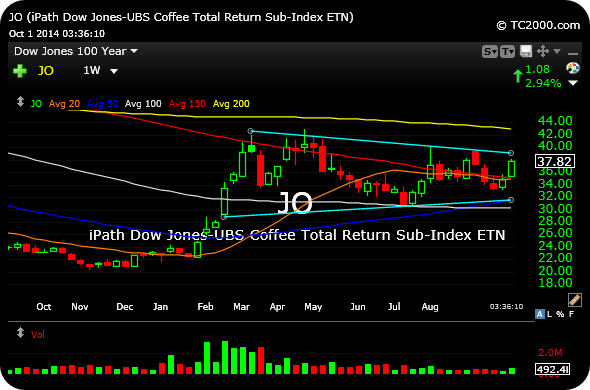Open the T template dropdown button
The image size is (590, 390).
507,52
